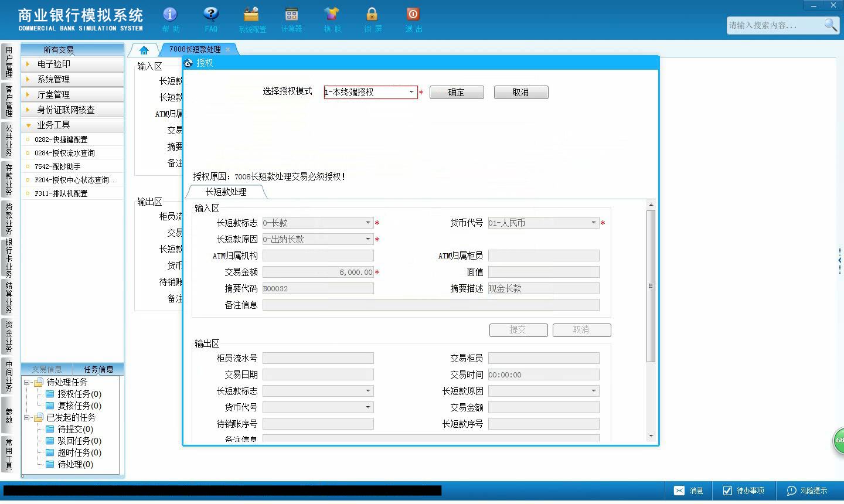
Task: Open 驳回任务(0) task item
Action: point(79,441)
